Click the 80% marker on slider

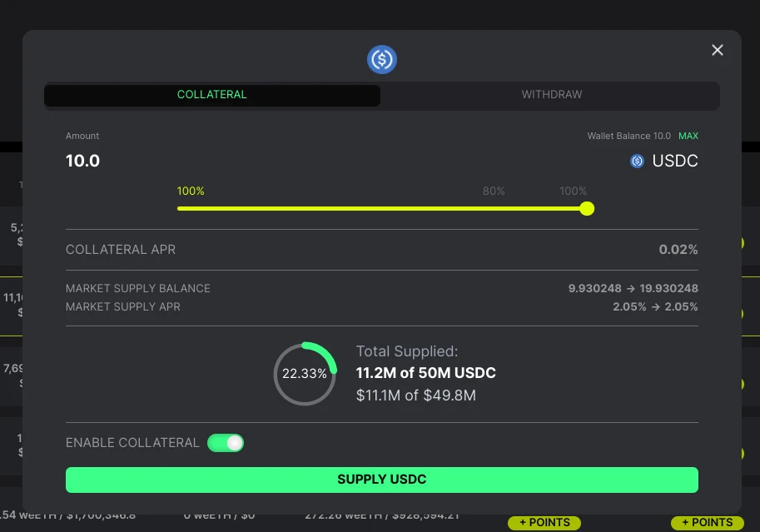494,191
